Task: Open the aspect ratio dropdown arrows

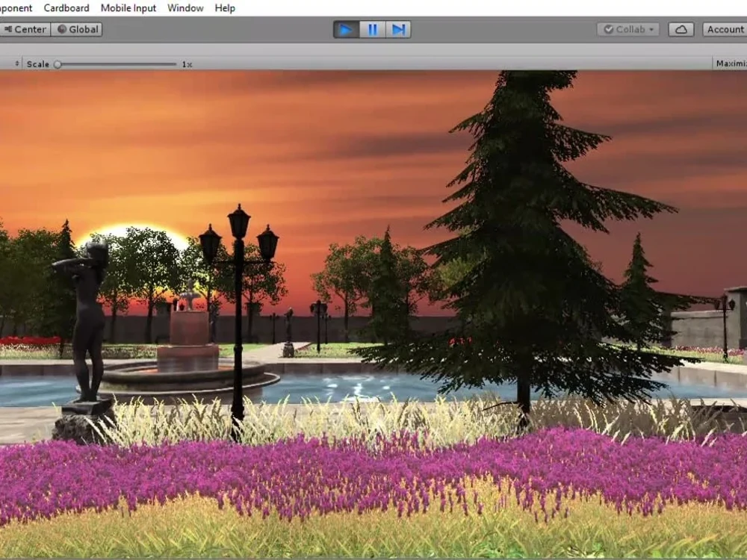Action: pyautogui.click(x=17, y=63)
